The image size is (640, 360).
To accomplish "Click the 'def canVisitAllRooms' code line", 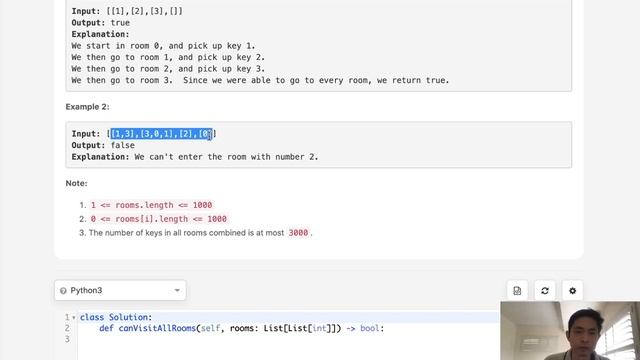I will coord(242,328).
